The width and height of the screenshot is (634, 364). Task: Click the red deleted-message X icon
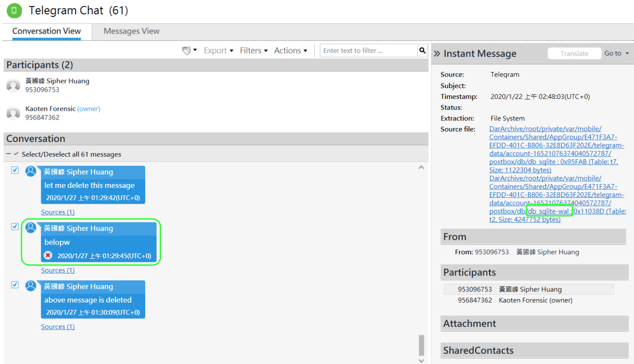48,256
